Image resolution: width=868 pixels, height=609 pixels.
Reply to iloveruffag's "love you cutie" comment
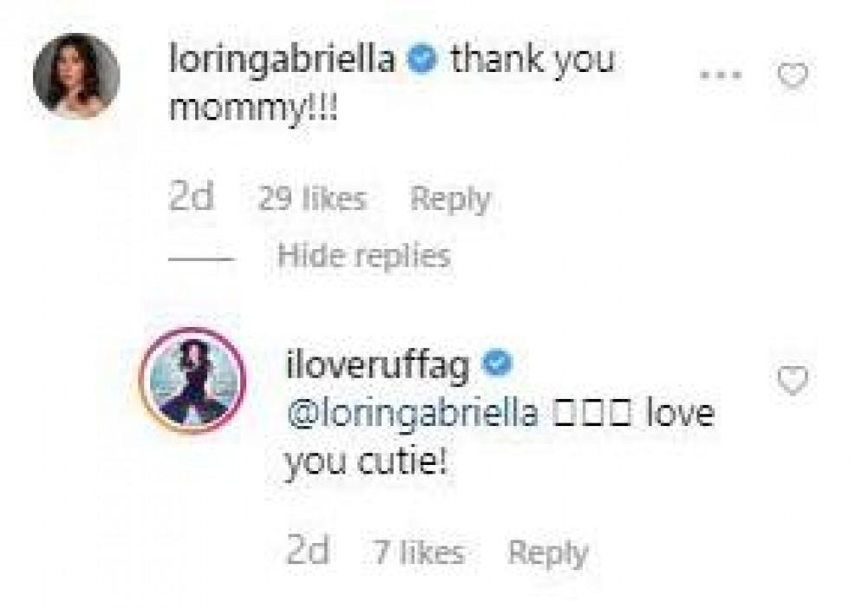(547, 553)
